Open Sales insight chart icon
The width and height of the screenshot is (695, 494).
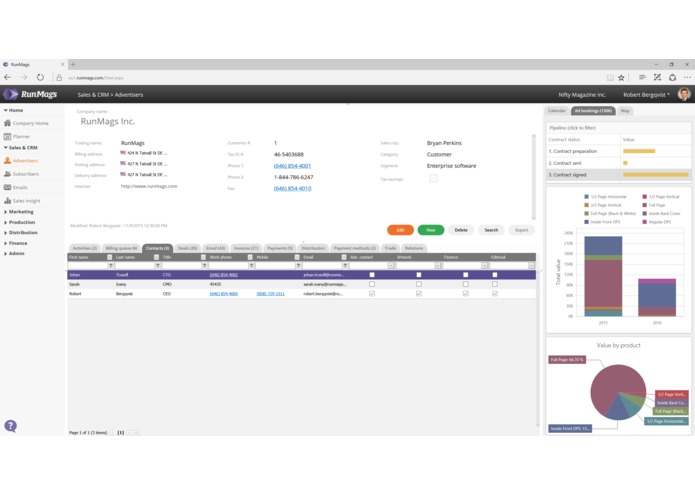8,201
